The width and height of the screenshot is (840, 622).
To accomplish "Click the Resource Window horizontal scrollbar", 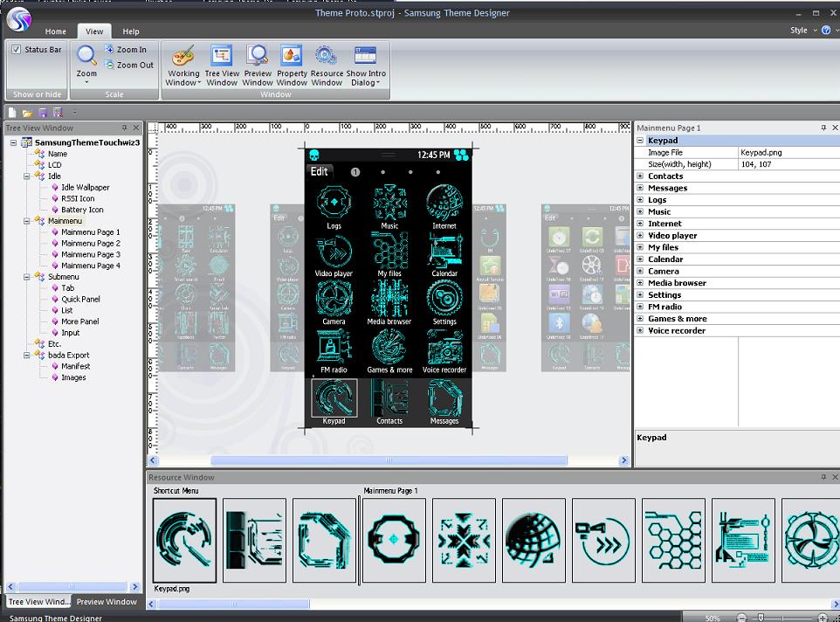I will tap(233, 604).
